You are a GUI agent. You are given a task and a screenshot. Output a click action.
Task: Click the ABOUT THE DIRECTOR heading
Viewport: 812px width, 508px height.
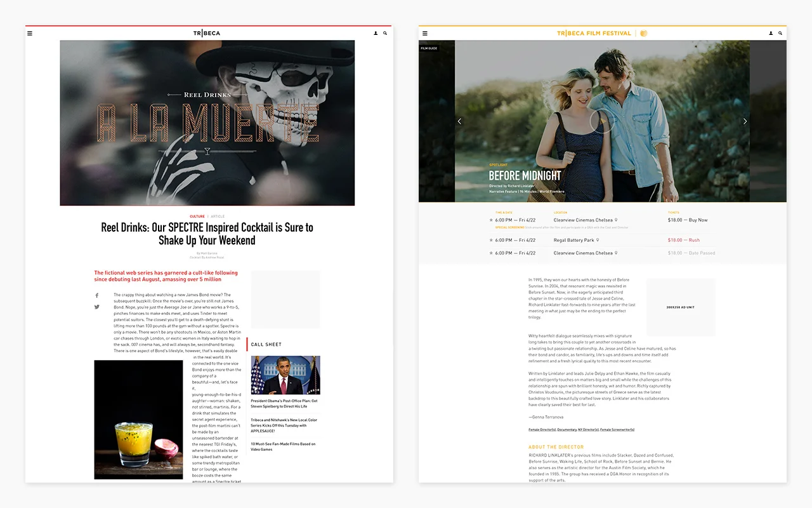coord(556,447)
